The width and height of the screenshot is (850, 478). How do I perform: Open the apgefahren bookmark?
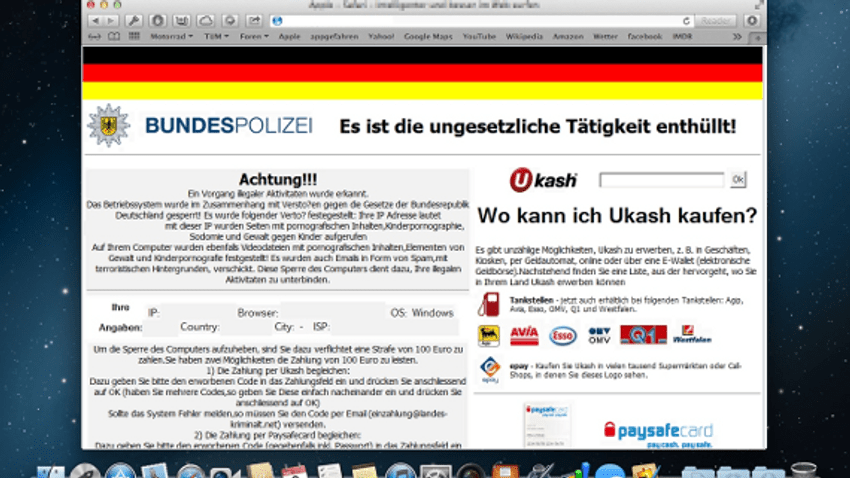[334, 36]
